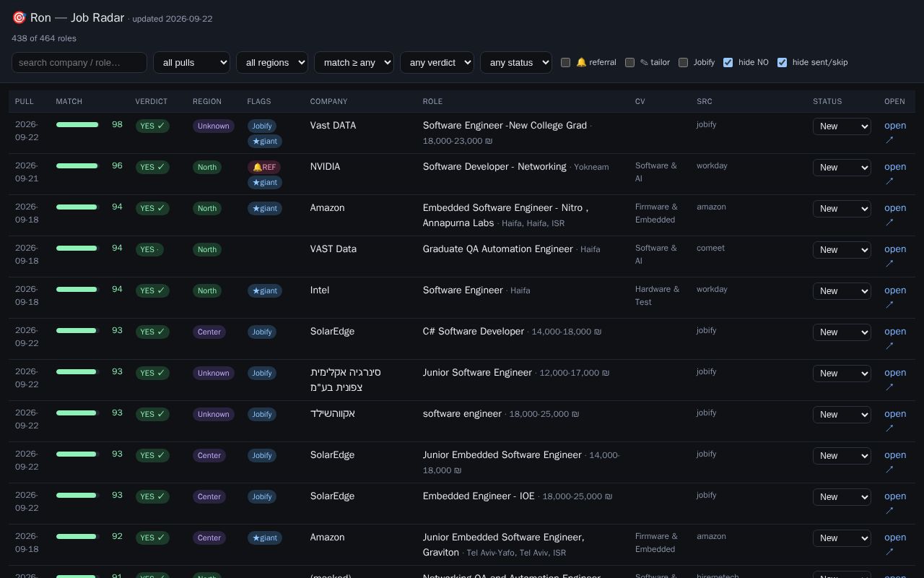
Task: Click the "438 of 464 roles" count
Action: point(44,38)
